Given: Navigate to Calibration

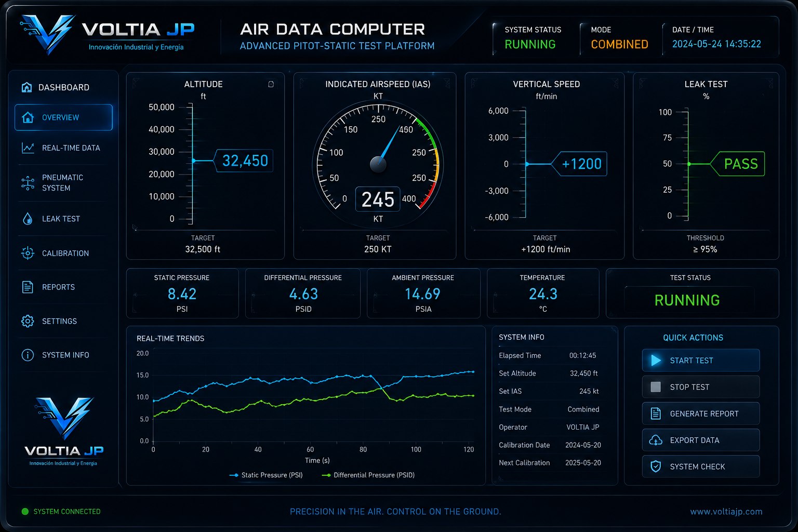Looking at the screenshot, I should coord(63,253).
